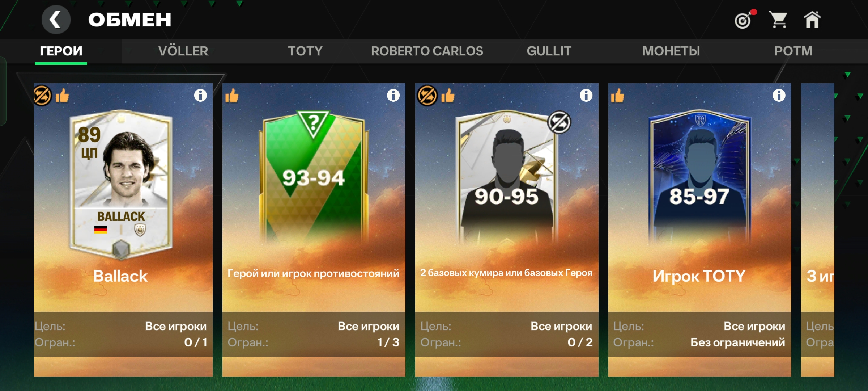Image resolution: width=868 pixels, height=391 pixels.
Task: Choose the 85-97 TOTY player card
Action: (x=699, y=177)
